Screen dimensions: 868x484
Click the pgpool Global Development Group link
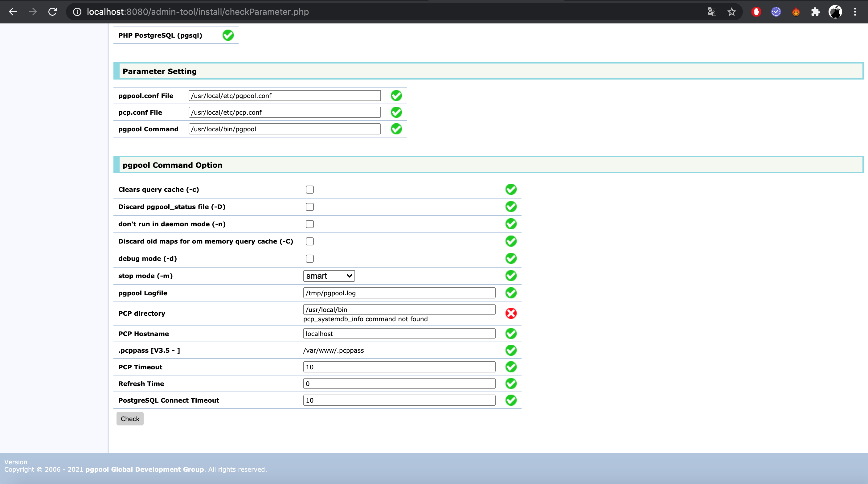click(144, 469)
